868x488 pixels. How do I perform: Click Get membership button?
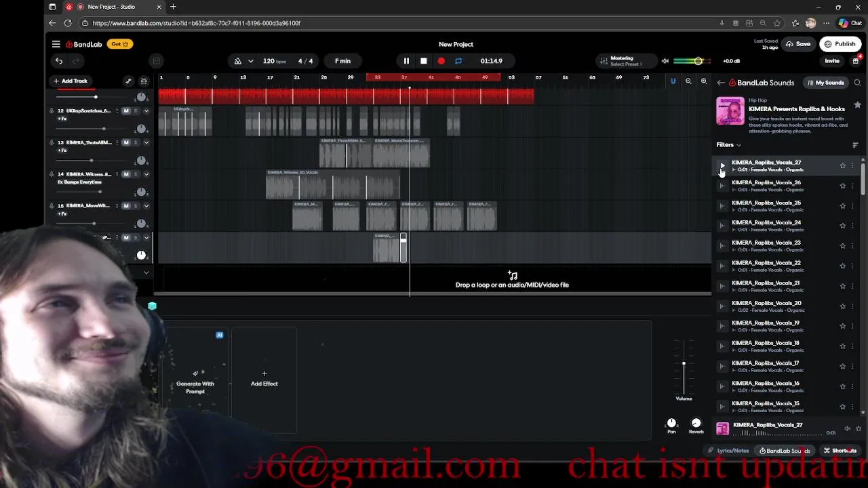(x=120, y=44)
